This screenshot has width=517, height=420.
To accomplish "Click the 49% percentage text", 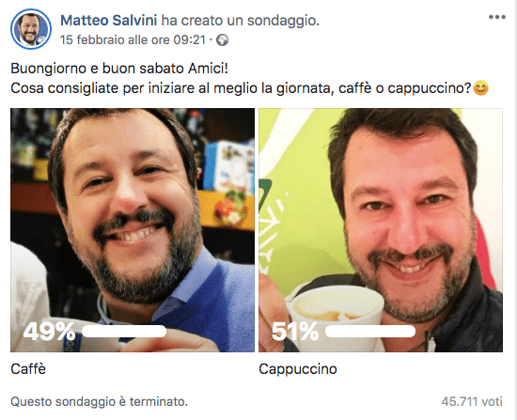I will pos(49,332).
